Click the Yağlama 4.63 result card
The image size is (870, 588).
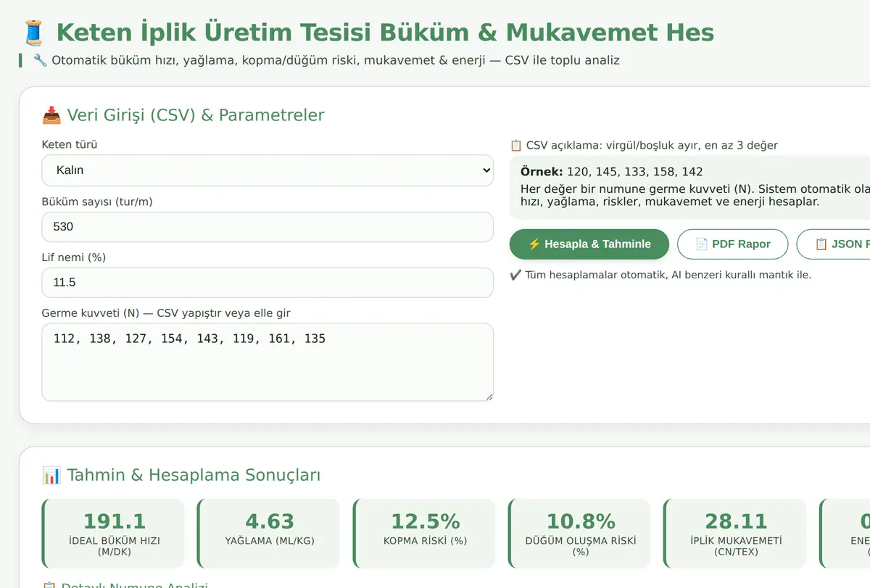click(x=269, y=533)
